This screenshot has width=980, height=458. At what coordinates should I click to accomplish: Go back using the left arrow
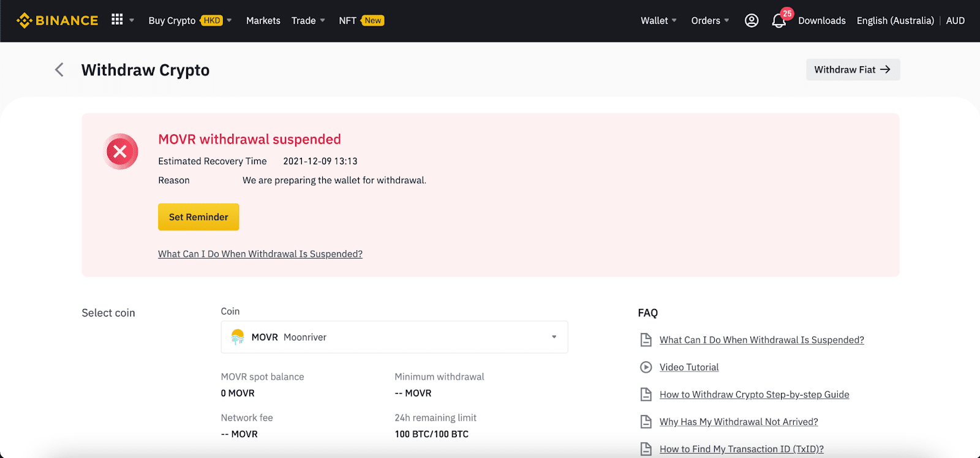[x=59, y=70]
